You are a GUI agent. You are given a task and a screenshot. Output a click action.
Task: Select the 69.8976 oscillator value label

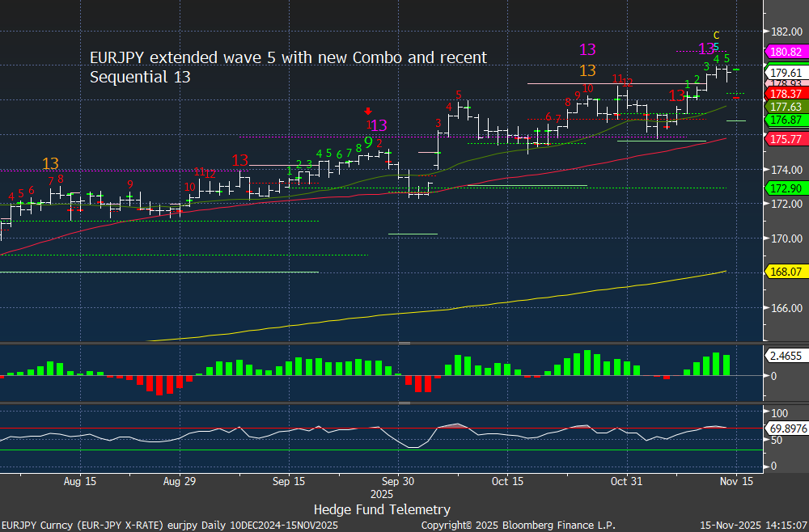click(x=786, y=427)
